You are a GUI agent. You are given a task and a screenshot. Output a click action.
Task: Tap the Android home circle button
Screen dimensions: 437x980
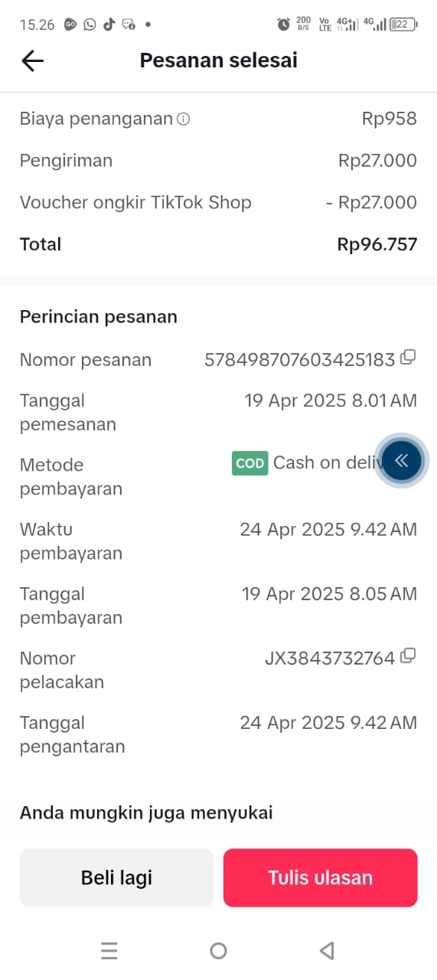click(218, 951)
